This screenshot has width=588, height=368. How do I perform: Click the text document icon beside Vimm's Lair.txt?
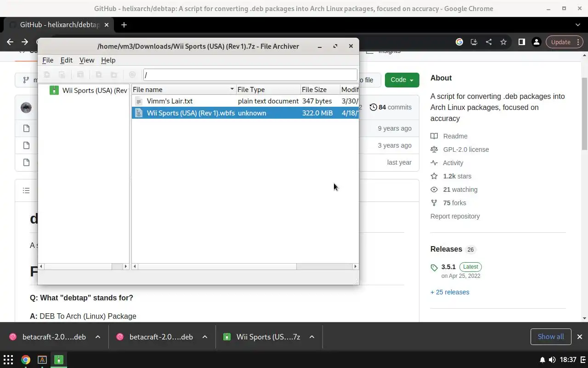(x=139, y=101)
